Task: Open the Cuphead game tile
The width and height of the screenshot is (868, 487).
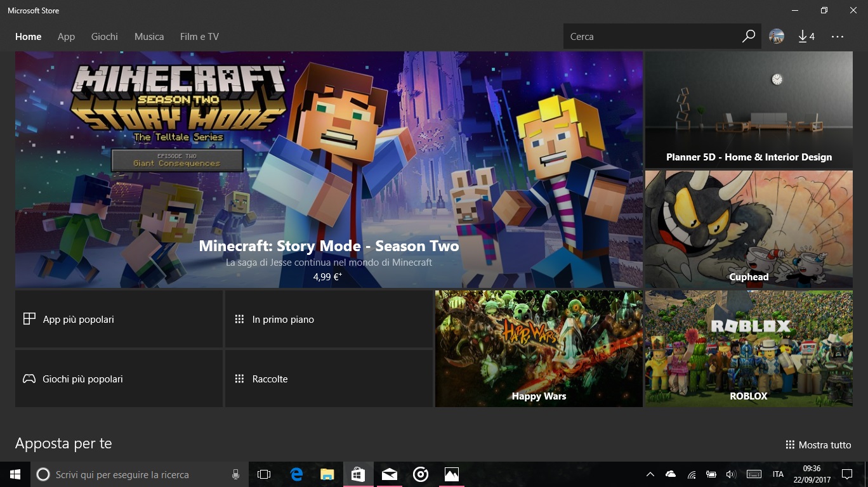Action: [x=749, y=230]
